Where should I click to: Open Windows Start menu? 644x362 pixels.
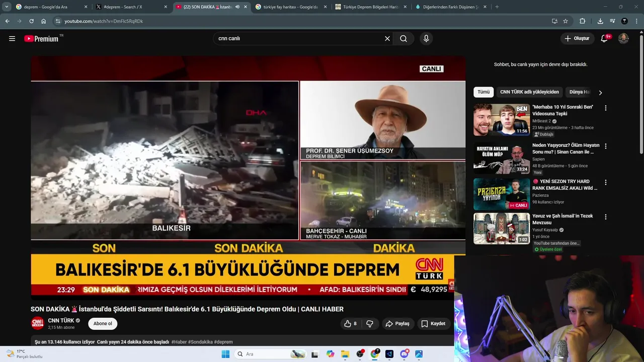[225, 354]
